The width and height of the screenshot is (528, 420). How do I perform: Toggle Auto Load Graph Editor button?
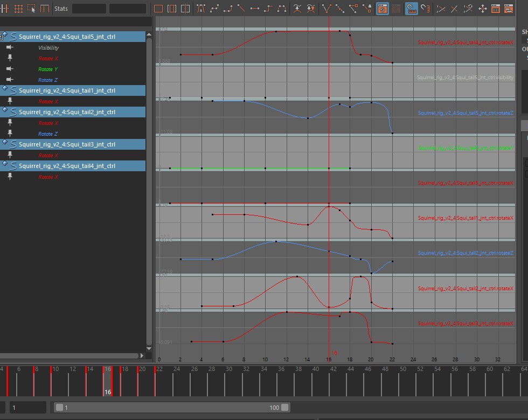point(382,9)
